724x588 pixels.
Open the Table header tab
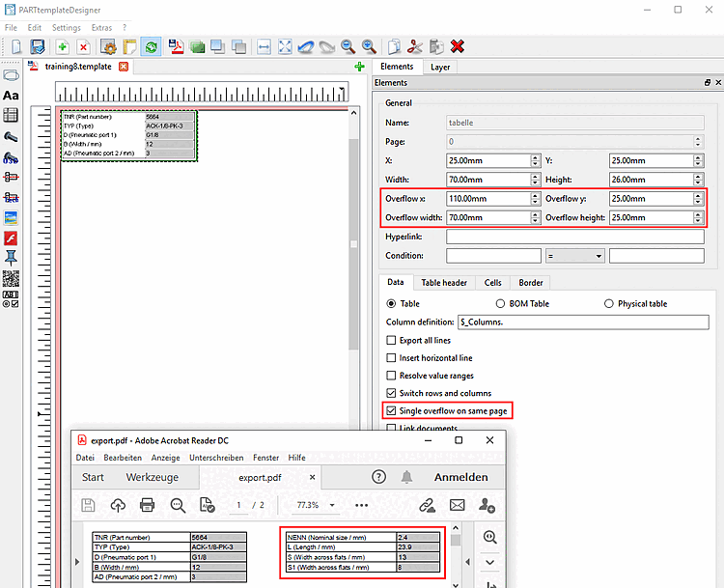[x=444, y=283]
